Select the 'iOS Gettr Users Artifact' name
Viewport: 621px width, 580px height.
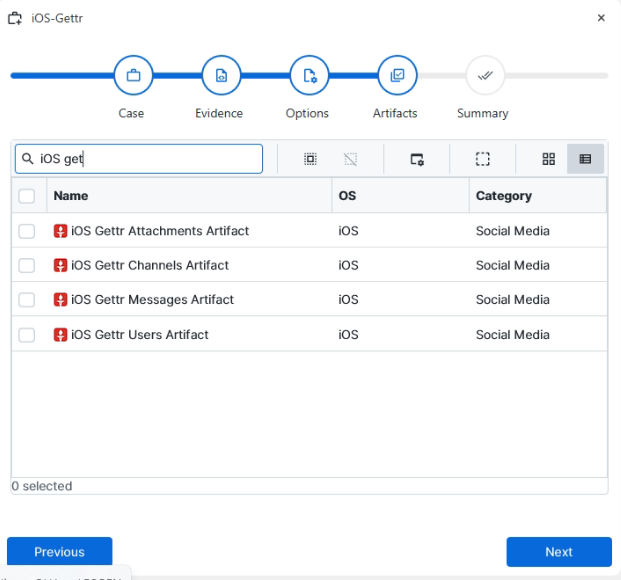[139, 335]
